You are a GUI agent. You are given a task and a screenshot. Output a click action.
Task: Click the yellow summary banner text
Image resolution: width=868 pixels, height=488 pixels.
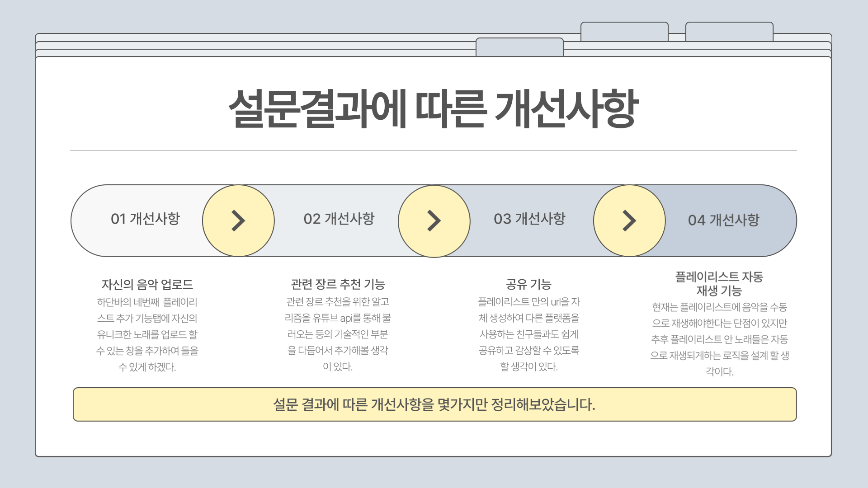(x=434, y=404)
